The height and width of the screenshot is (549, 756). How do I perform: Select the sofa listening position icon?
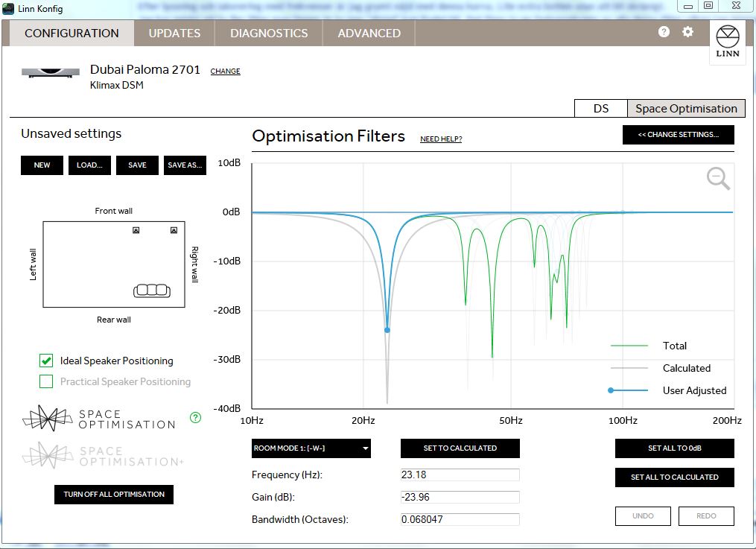coord(152,291)
